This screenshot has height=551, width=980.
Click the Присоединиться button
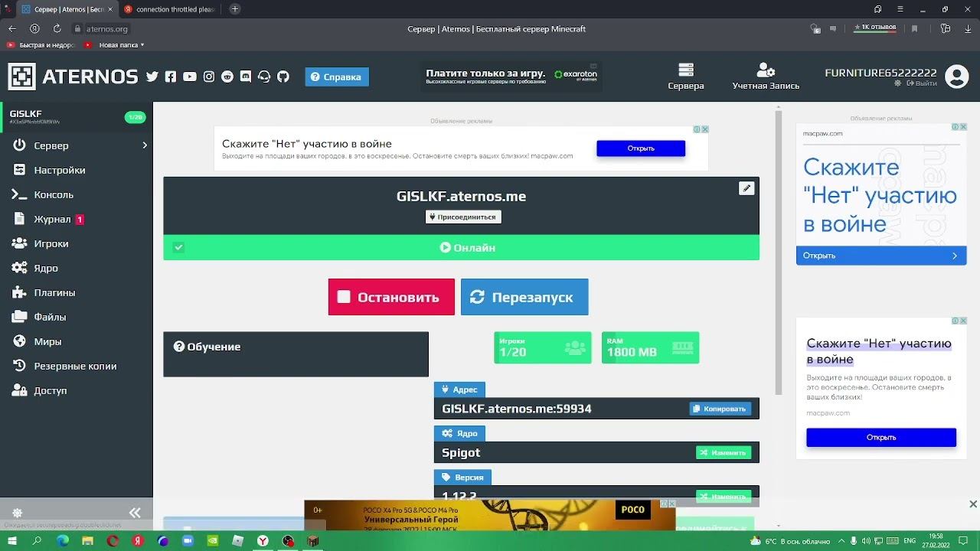point(463,217)
